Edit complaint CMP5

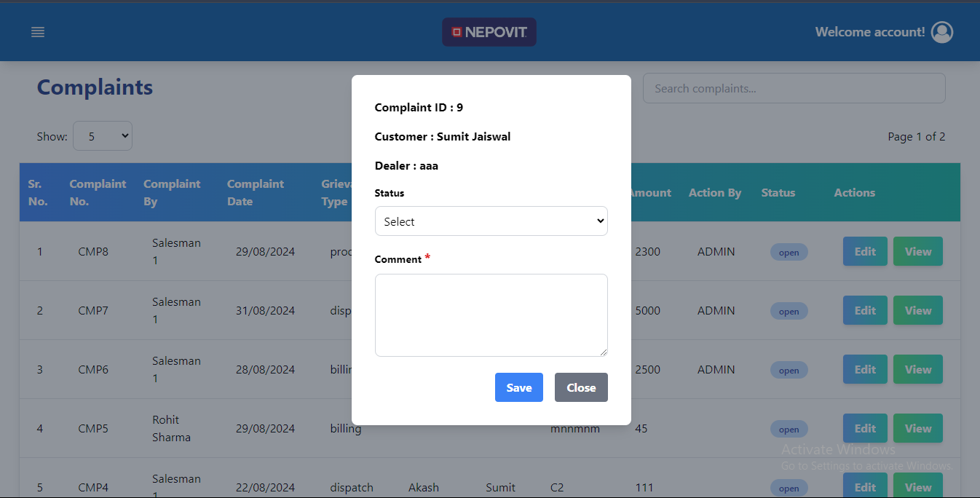click(865, 428)
